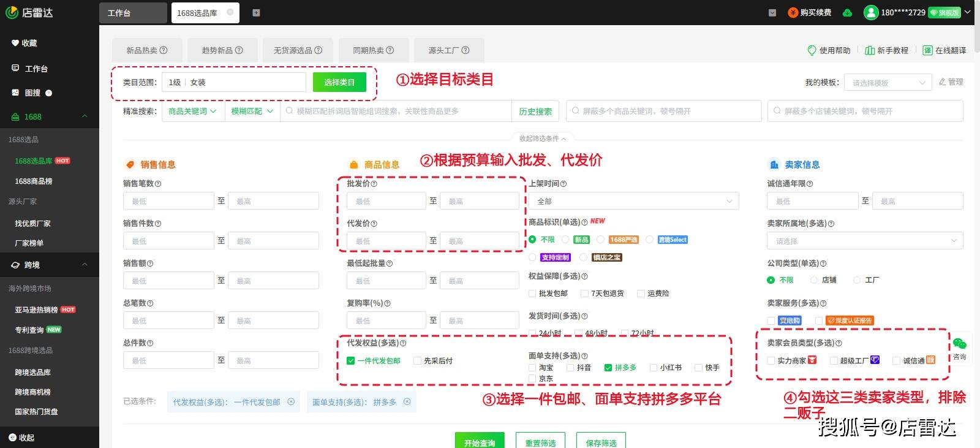Remove the 拼多多 selected condition tag

(x=407, y=401)
